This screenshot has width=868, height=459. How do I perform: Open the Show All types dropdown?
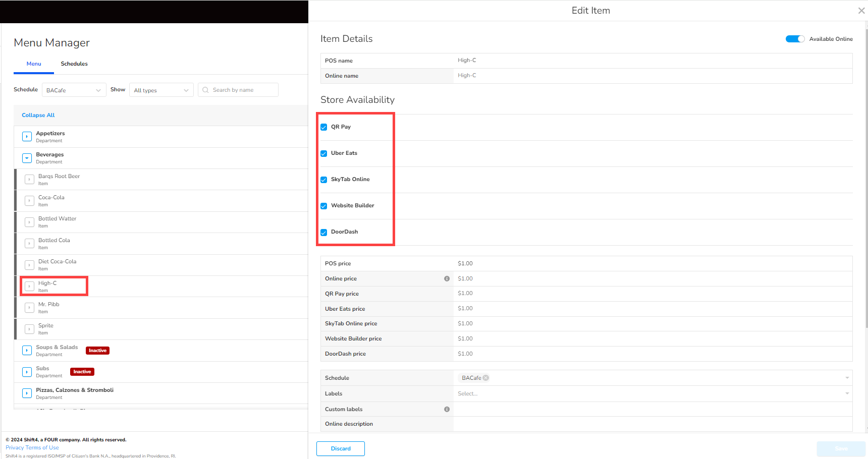[161, 90]
